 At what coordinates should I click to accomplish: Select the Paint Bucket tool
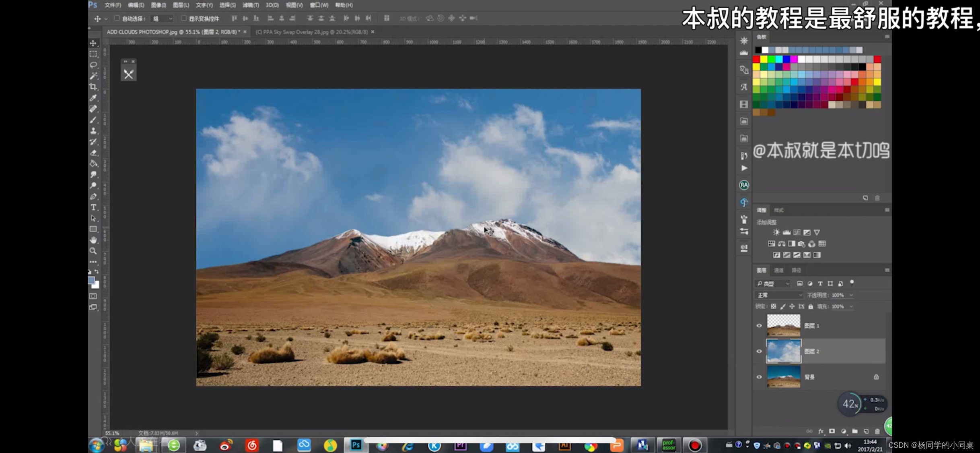click(93, 163)
